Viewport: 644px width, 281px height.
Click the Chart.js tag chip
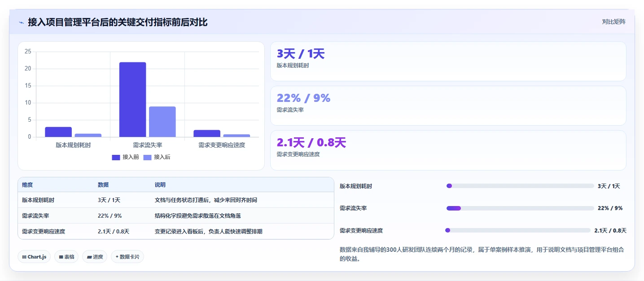click(x=35, y=257)
